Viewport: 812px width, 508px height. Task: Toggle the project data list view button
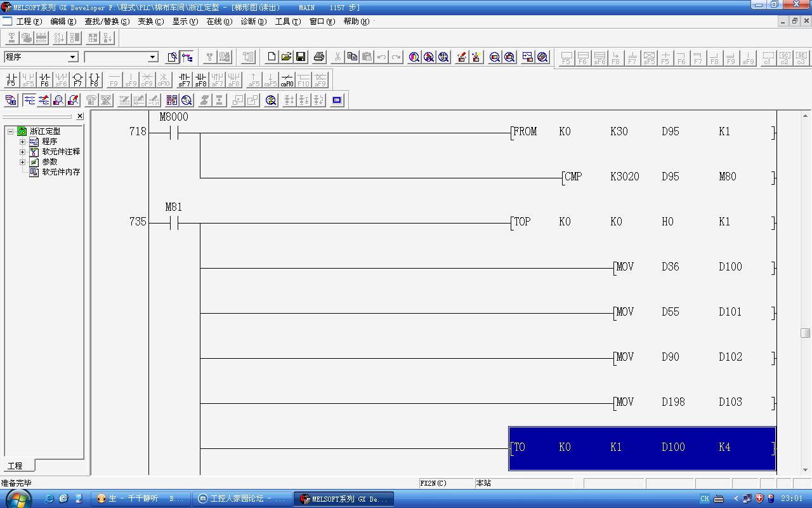pos(187,57)
